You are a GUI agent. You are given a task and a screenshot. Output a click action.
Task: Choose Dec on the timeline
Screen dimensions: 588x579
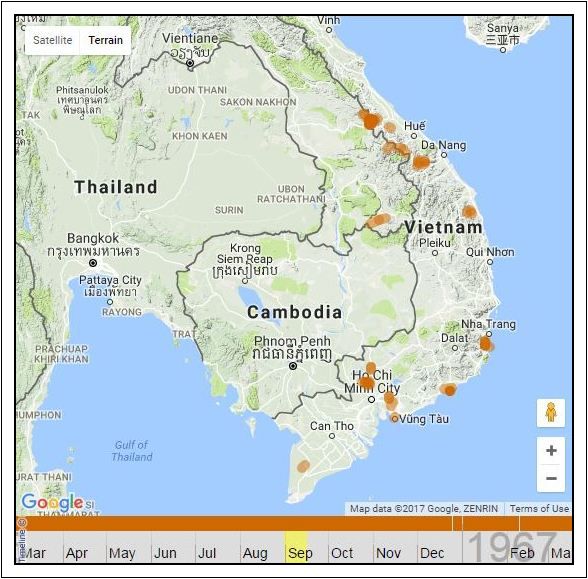coord(432,553)
